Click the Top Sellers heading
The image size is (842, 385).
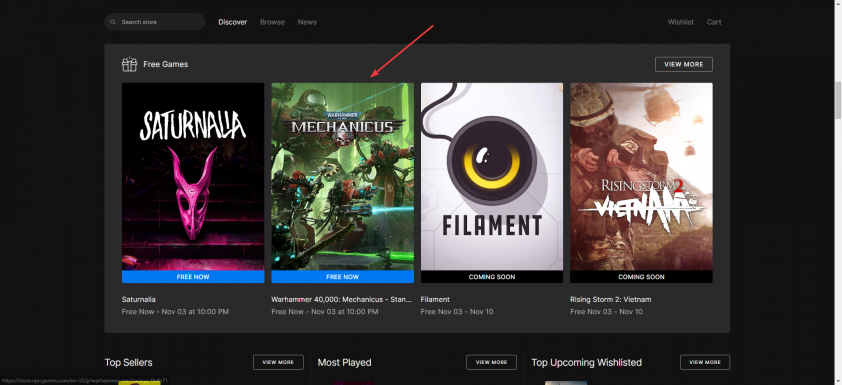(128, 362)
